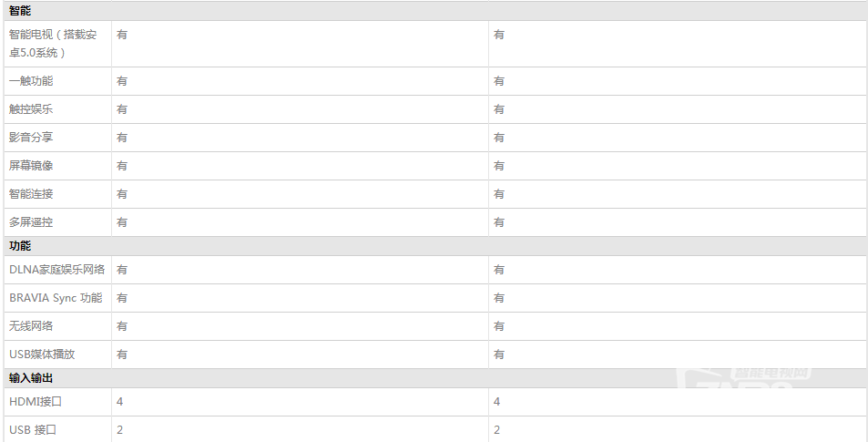
Task: Select the DLNA家庭娱乐网络 label
Action: tap(57, 270)
